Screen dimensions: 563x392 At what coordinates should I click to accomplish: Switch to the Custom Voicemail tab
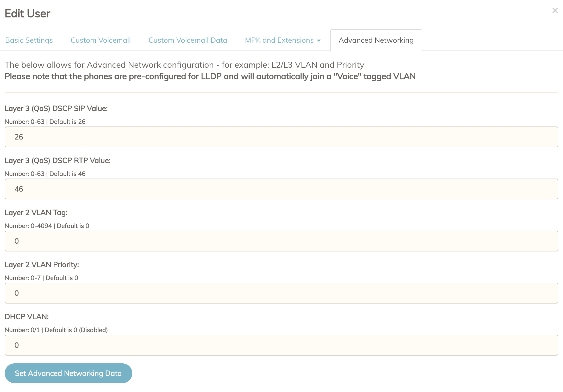pos(101,40)
